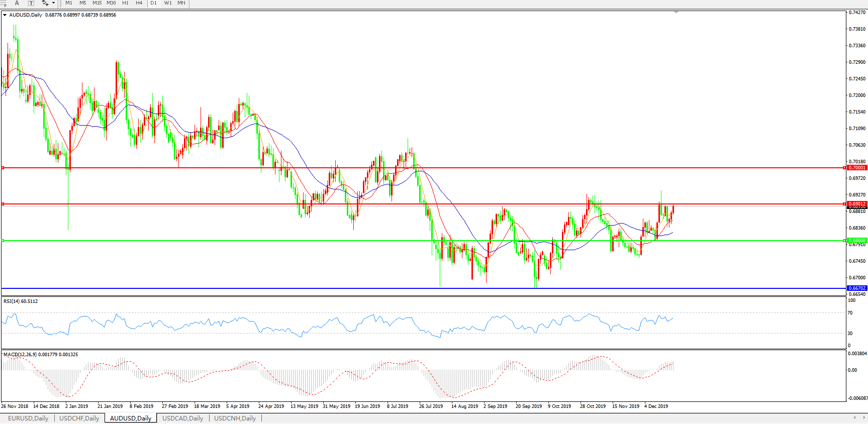Click the blue 0.66702 horizontal line label
The image size is (868, 424).
click(x=857, y=288)
